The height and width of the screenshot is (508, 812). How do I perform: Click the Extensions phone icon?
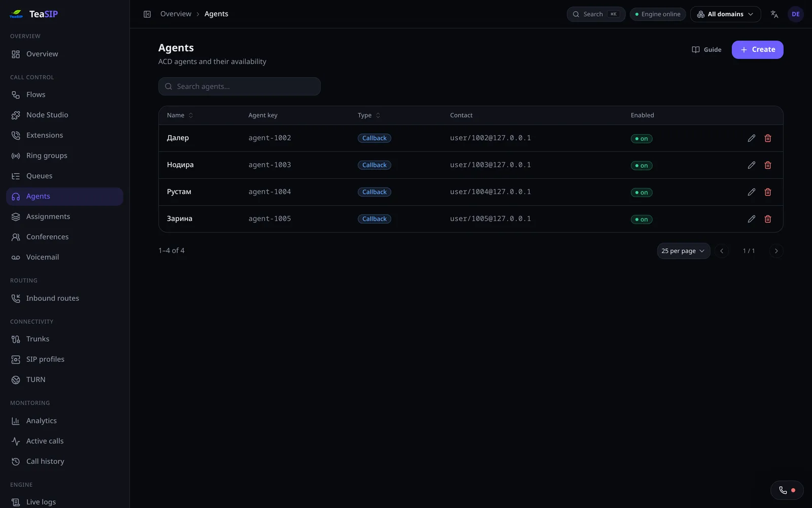pyautogui.click(x=16, y=136)
